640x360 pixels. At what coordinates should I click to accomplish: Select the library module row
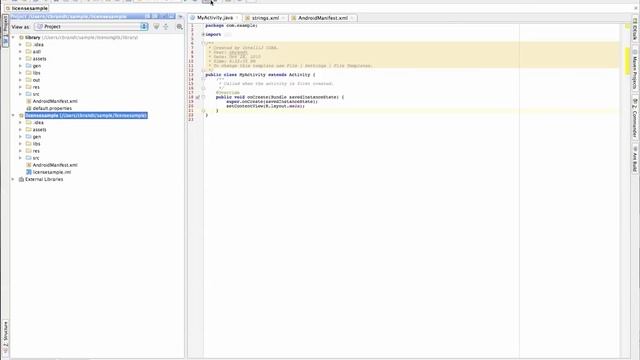tap(97, 38)
